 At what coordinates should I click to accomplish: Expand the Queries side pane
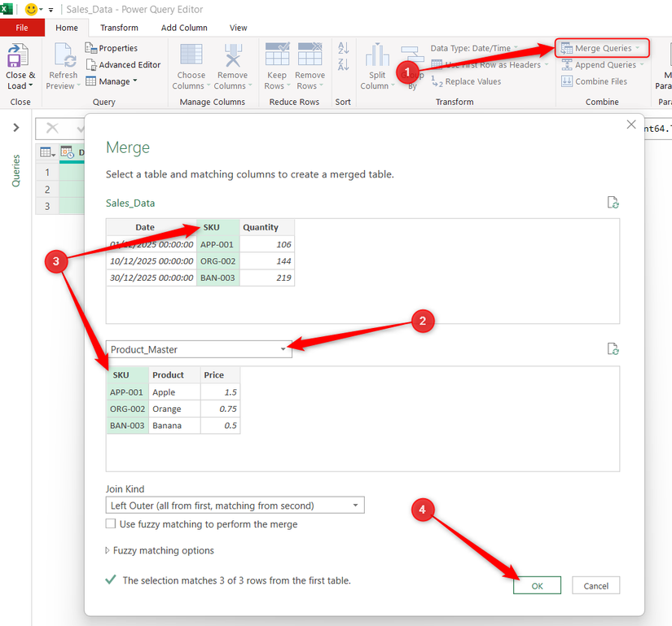point(15,128)
